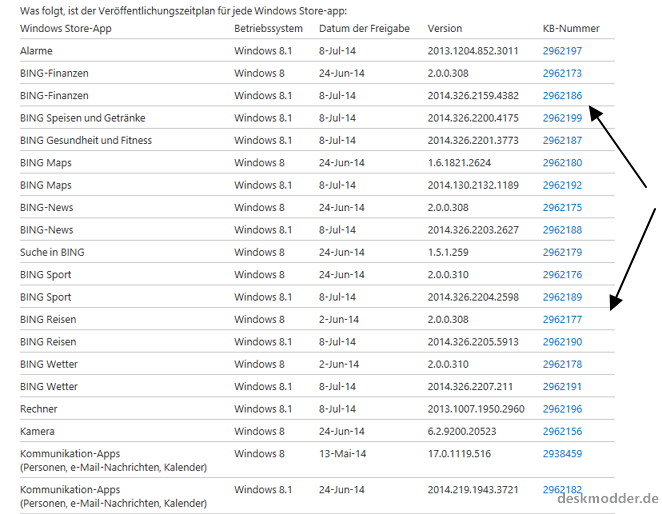Click version 2014.130.2132.1189
Screen dimensions: 662x514
(473, 185)
